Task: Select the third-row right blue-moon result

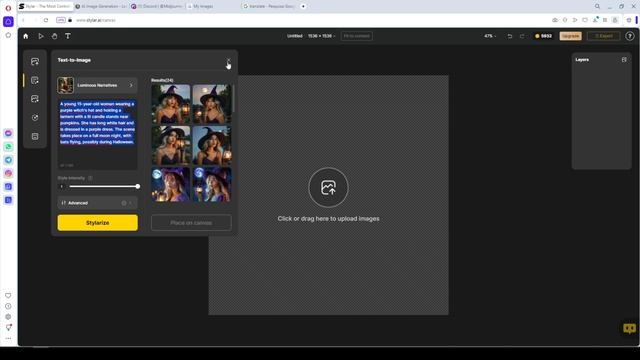Action: coord(211,184)
